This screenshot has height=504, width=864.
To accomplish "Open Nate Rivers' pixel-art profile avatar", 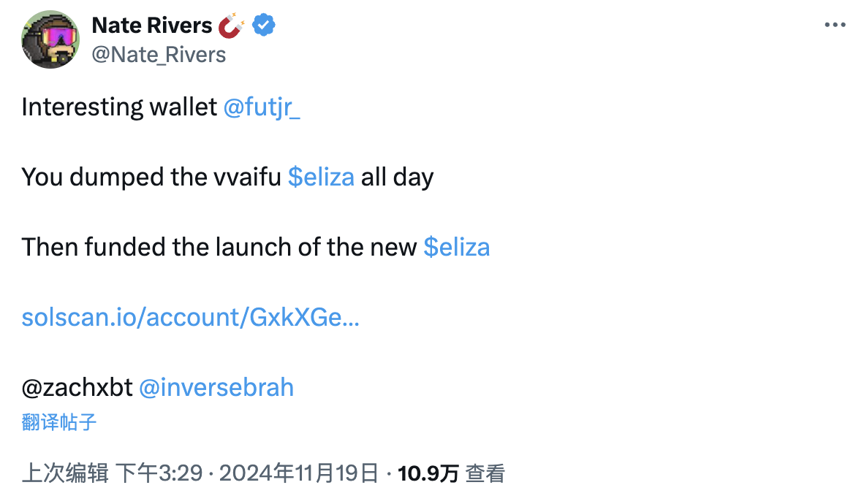I will click(x=50, y=39).
